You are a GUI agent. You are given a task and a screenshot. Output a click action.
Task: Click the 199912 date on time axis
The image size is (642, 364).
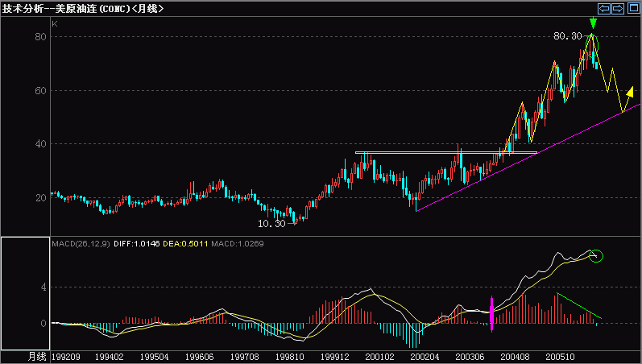point(334,357)
